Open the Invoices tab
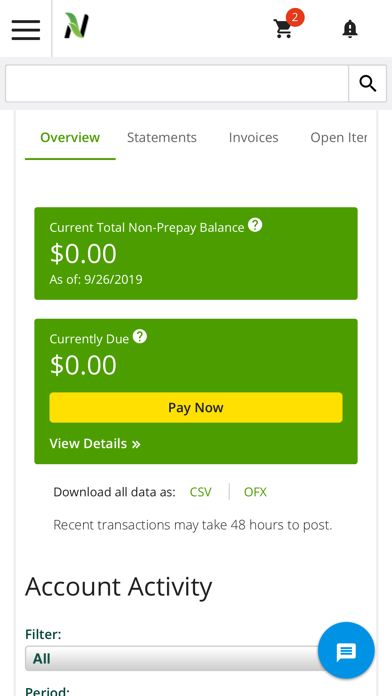The image size is (392, 696). [x=253, y=138]
